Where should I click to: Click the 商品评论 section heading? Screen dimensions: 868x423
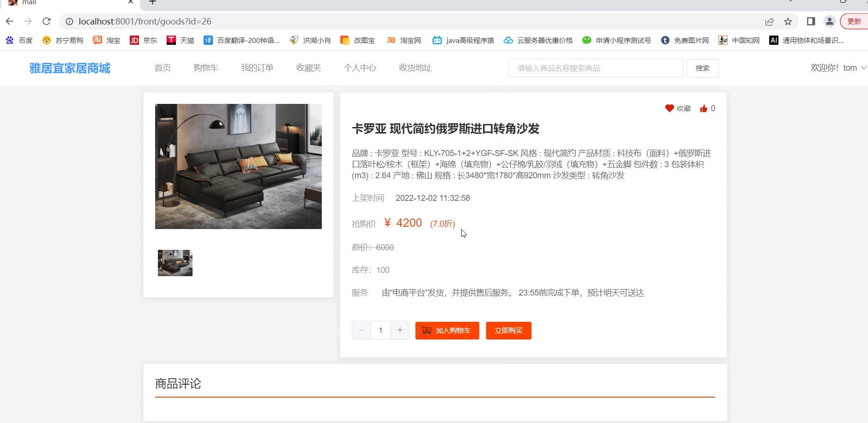click(178, 384)
